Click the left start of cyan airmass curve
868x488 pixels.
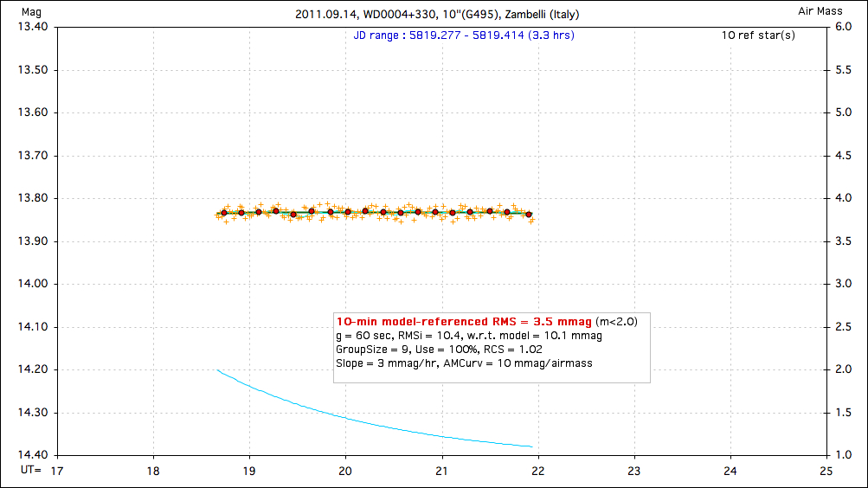[218, 370]
